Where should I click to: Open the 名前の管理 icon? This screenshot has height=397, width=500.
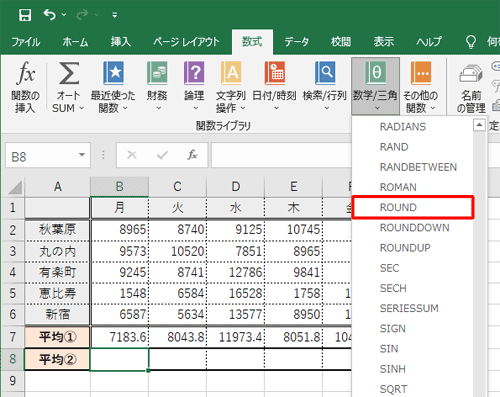point(471,74)
